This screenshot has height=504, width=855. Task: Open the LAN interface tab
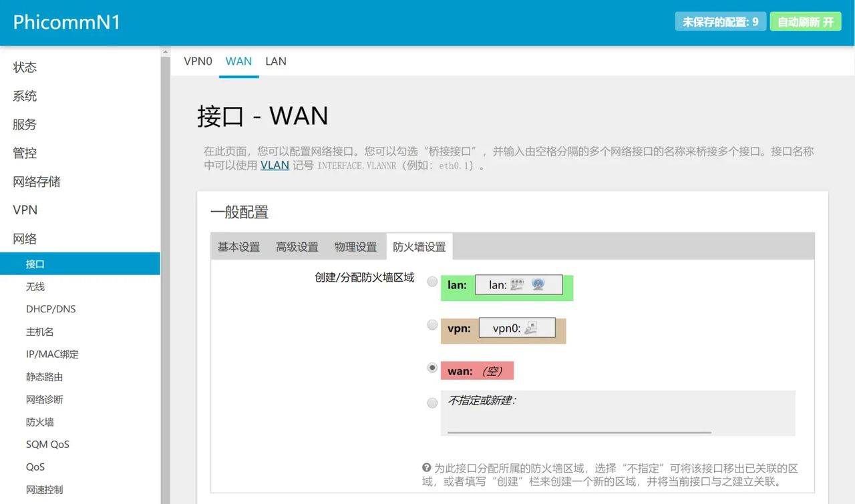coord(276,61)
